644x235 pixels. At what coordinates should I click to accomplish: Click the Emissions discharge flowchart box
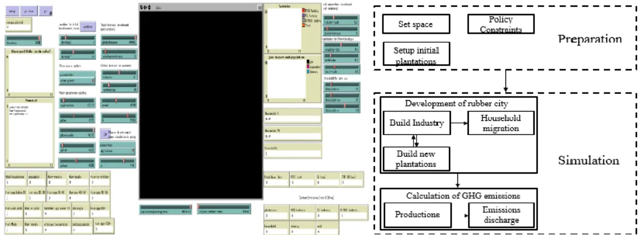pos(501,214)
